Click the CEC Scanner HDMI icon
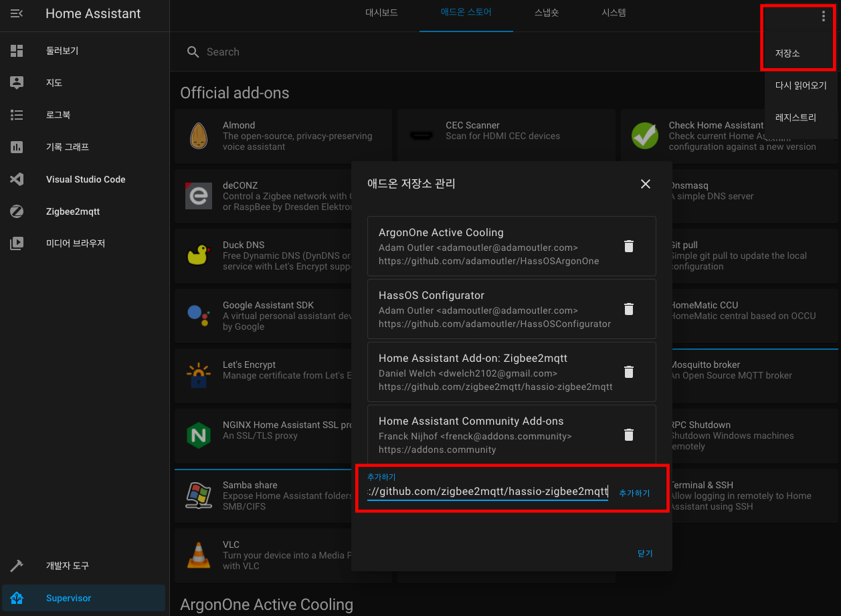 [x=422, y=136]
